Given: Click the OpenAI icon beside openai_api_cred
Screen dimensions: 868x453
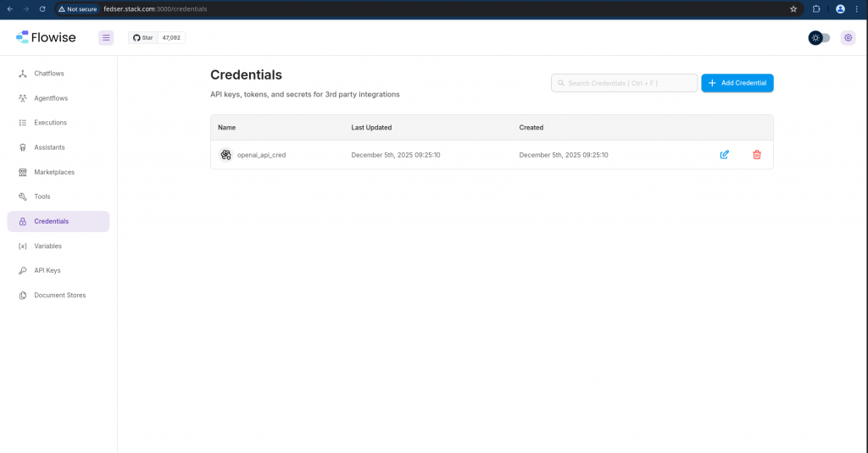Looking at the screenshot, I should pos(225,155).
